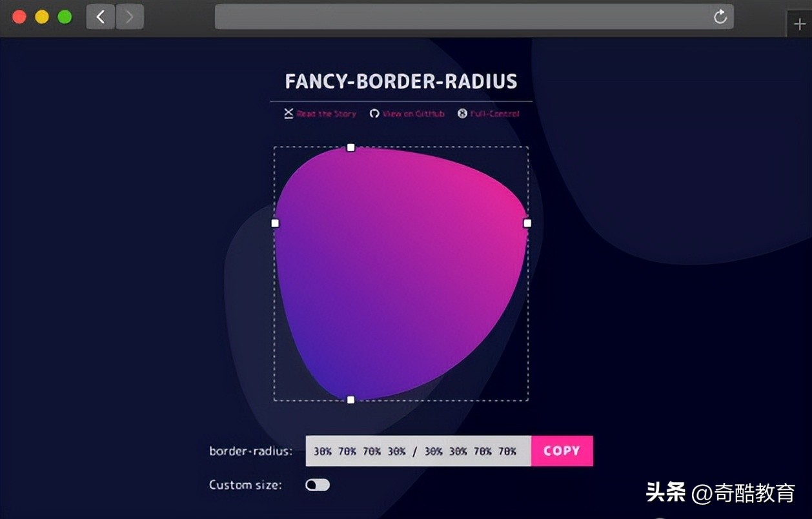Toggle the Custom size switch
The height and width of the screenshot is (519, 812).
point(318,485)
